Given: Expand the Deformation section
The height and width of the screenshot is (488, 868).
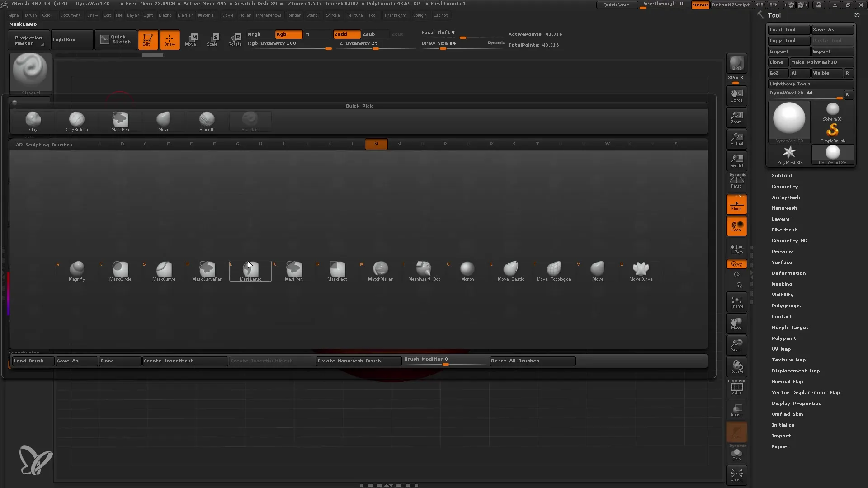Looking at the screenshot, I should click(788, 273).
